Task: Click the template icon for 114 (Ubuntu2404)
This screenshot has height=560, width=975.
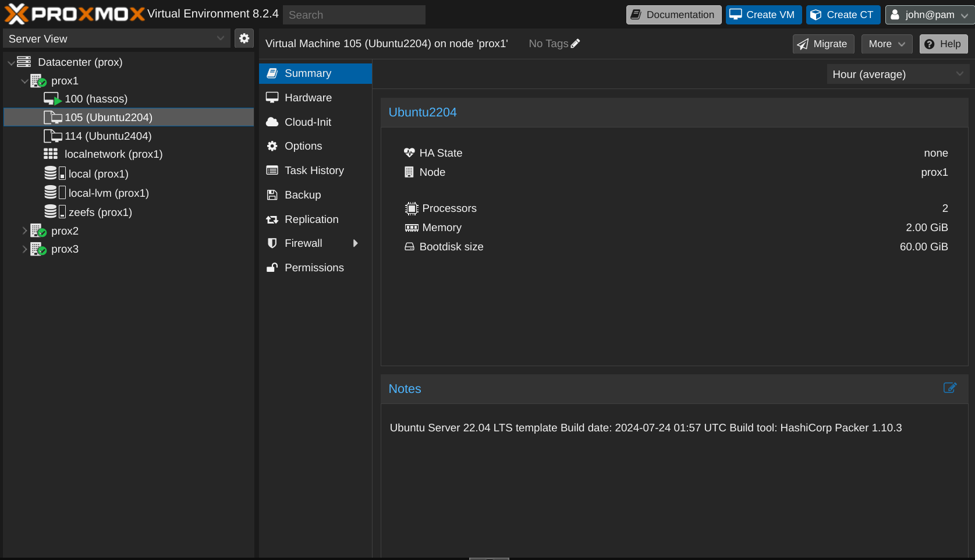Action: pyautogui.click(x=52, y=136)
